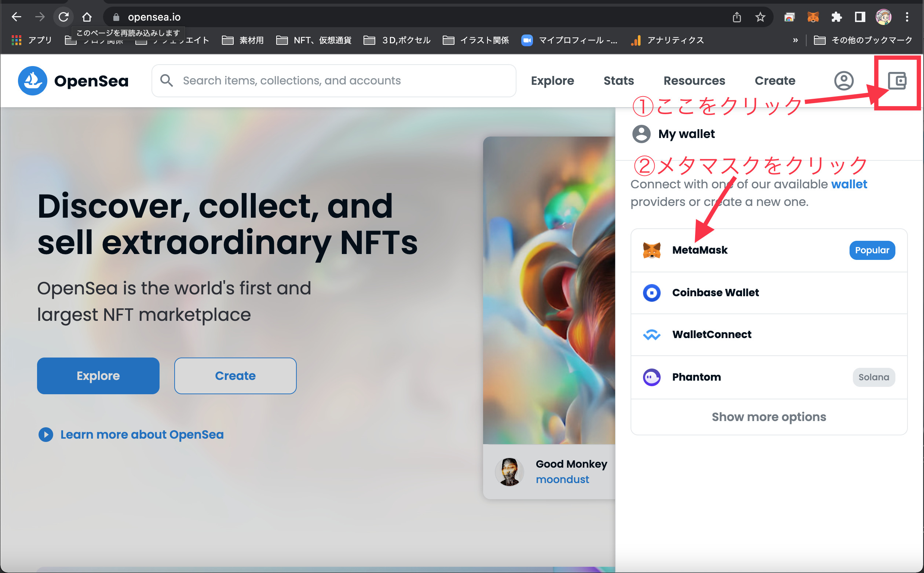Image resolution: width=924 pixels, height=573 pixels.
Task: Click the outlined Create button
Action: (235, 376)
